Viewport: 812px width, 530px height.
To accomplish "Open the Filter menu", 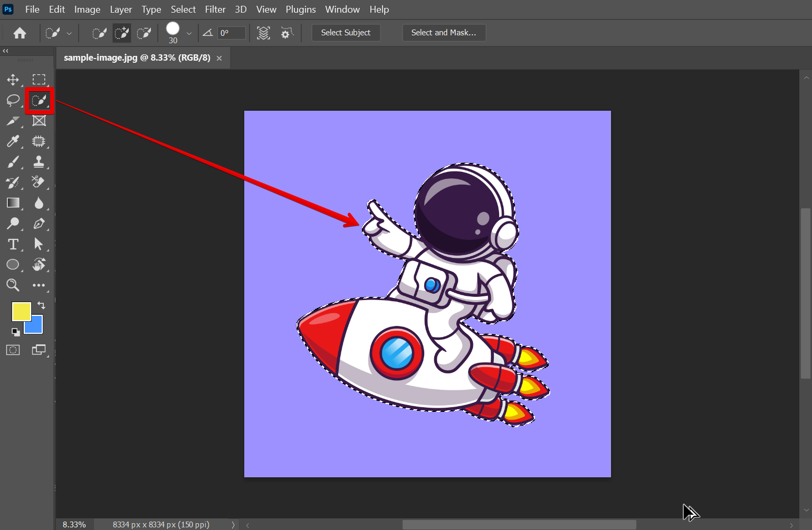I will pyautogui.click(x=215, y=9).
